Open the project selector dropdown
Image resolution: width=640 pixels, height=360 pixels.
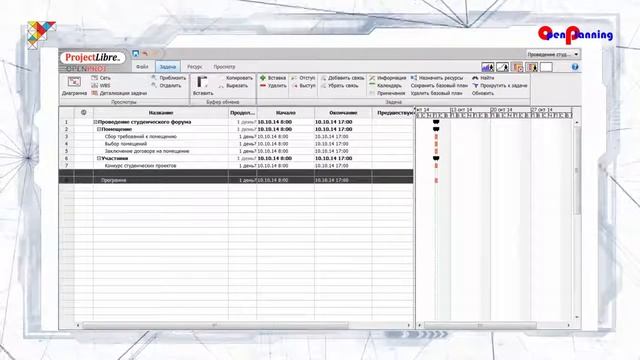coord(553,54)
